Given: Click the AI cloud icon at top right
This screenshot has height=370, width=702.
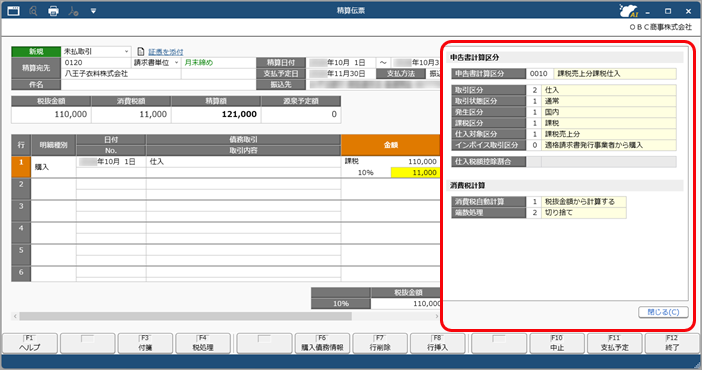Looking at the screenshot, I should (628, 10).
